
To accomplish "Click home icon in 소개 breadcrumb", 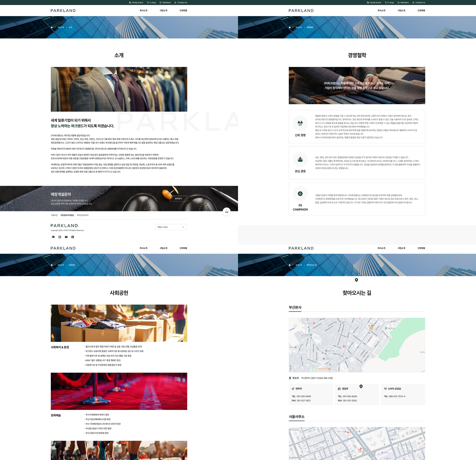I will tap(51, 27).
